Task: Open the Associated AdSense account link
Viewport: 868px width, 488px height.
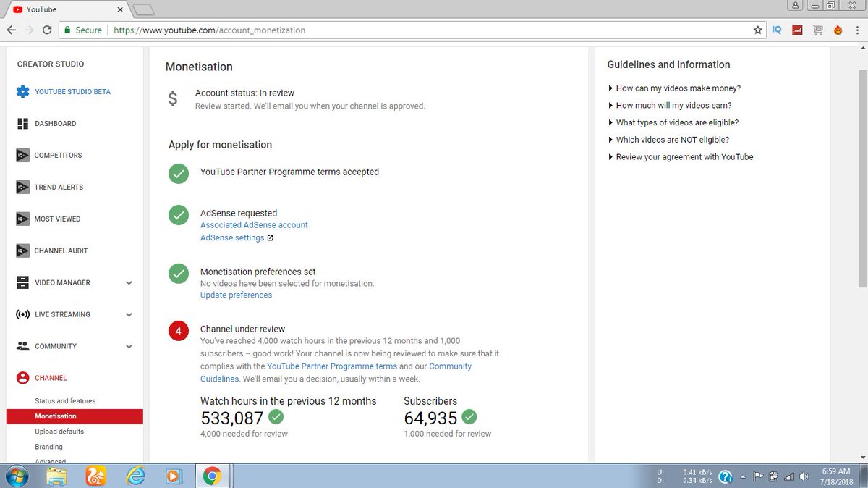Action: click(254, 225)
